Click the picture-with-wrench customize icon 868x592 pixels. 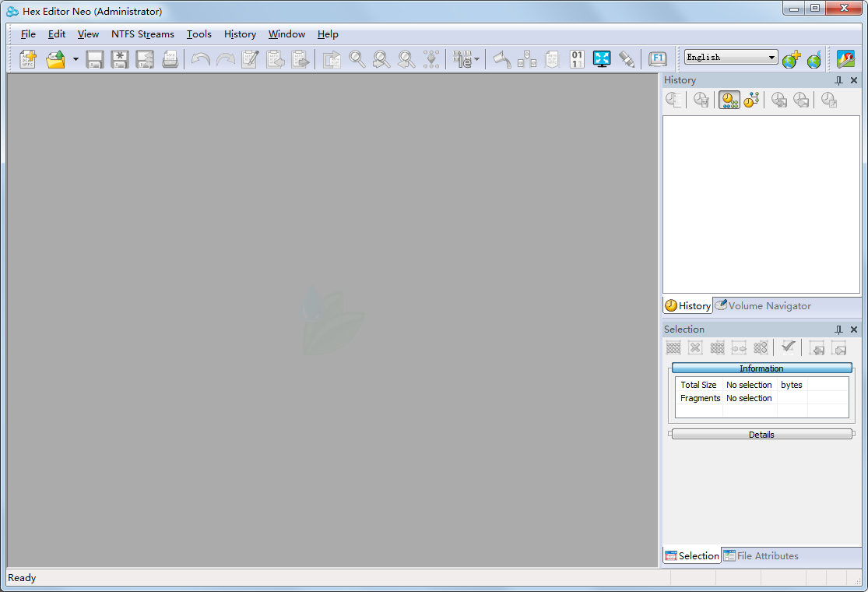pyautogui.click(x=845, y=58)
